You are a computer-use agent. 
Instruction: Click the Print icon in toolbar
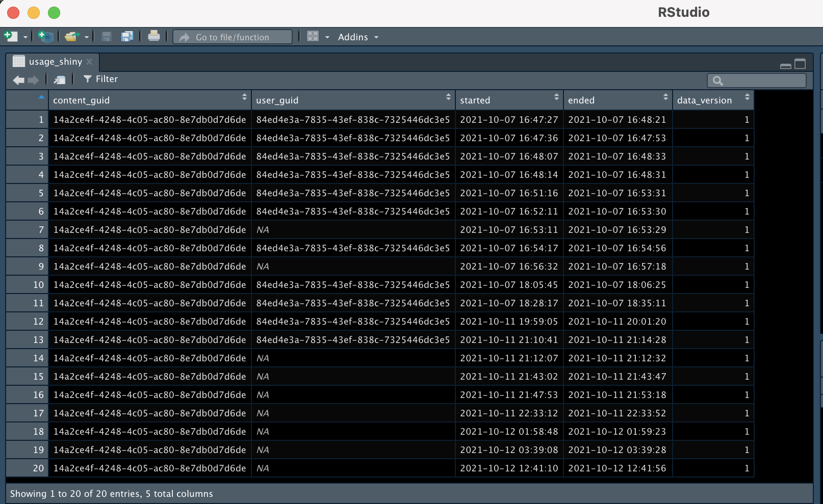coord(153,36)
